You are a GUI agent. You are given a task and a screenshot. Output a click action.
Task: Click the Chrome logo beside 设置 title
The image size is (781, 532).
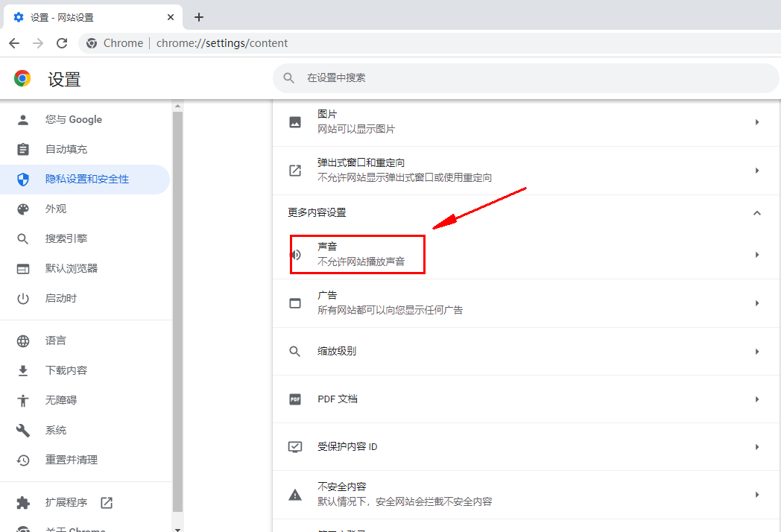click(x=22, y=78)
